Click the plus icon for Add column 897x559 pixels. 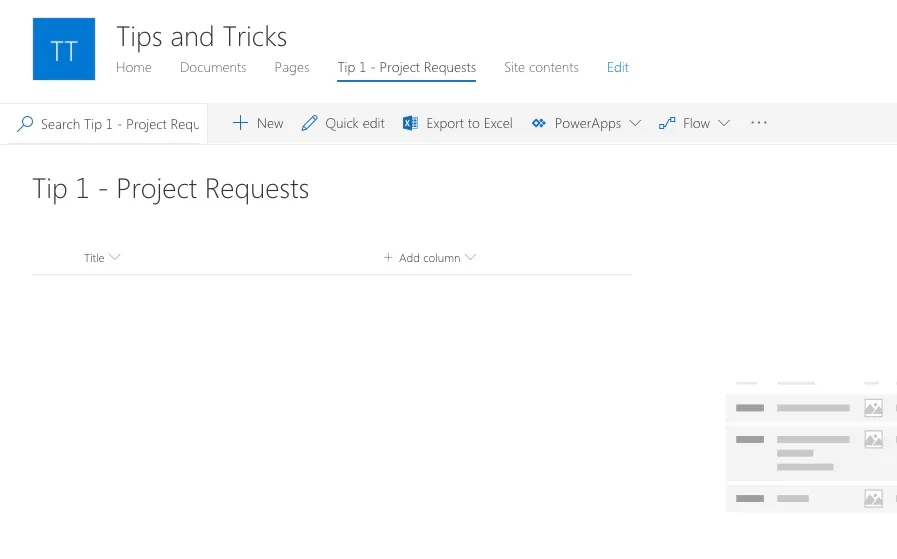click(388, 257)
